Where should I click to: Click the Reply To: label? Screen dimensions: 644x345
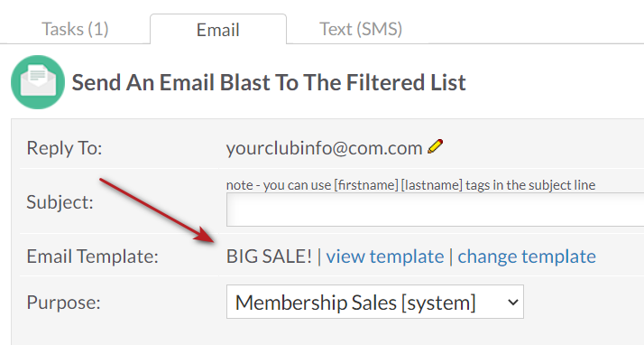[x=64, y=147]
